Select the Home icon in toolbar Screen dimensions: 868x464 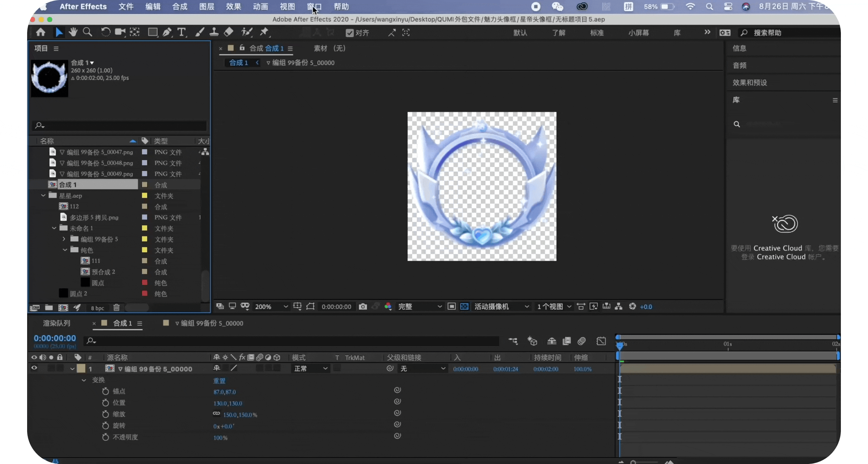(x=41, y=32)
